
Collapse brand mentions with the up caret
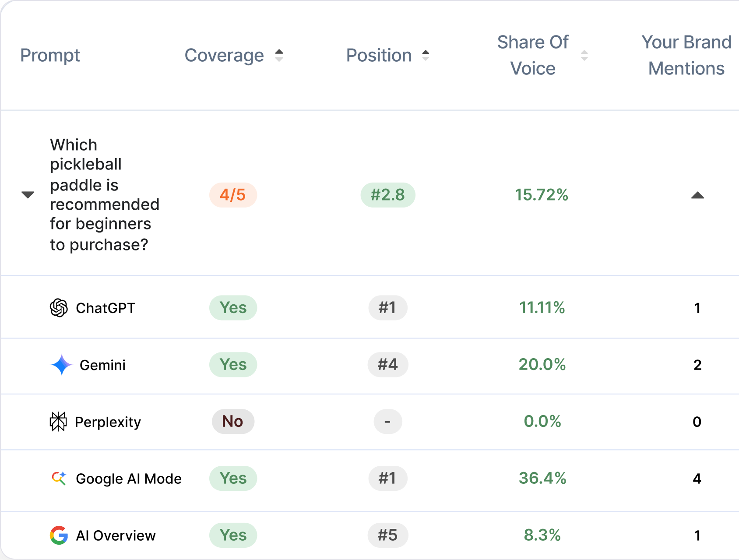(x=697, y=195)
